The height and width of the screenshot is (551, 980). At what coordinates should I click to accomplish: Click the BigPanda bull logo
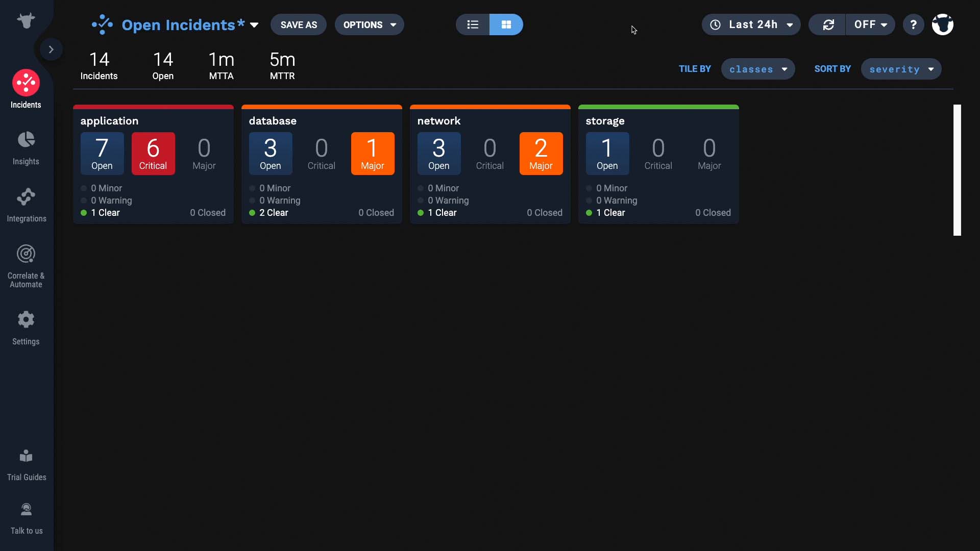pos(26,20)
